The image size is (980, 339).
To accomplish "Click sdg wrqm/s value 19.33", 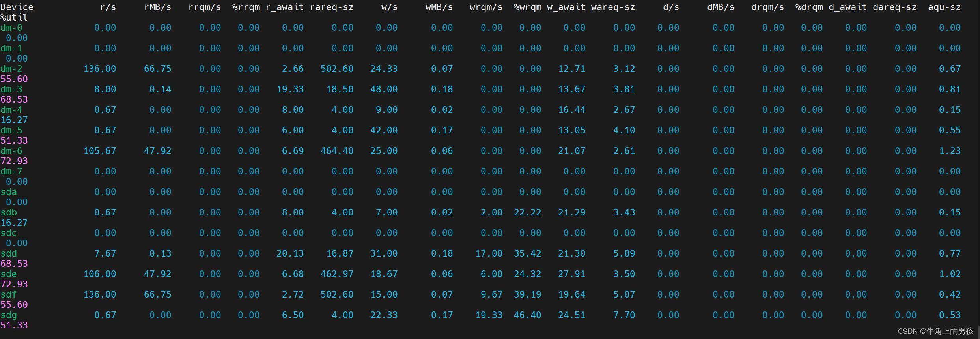I will point(489,315).
